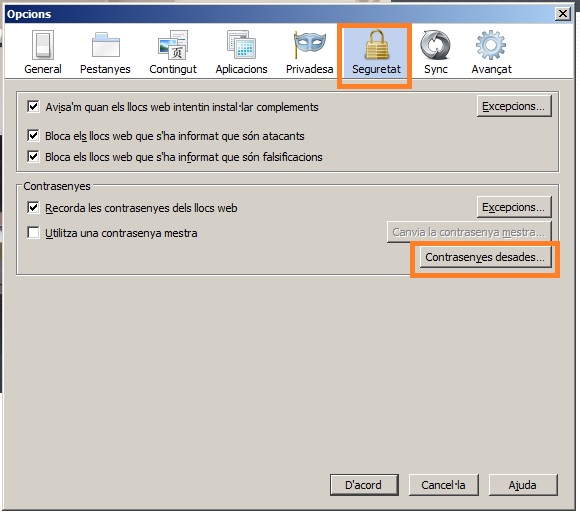Dismiss dialog with Cancel·la button
This screenshot has width=580, height=519.
[444, 485]
